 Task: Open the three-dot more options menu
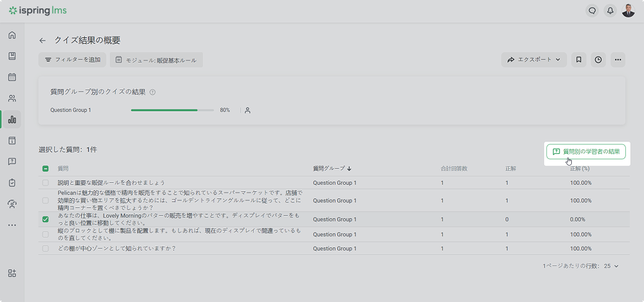618,60
